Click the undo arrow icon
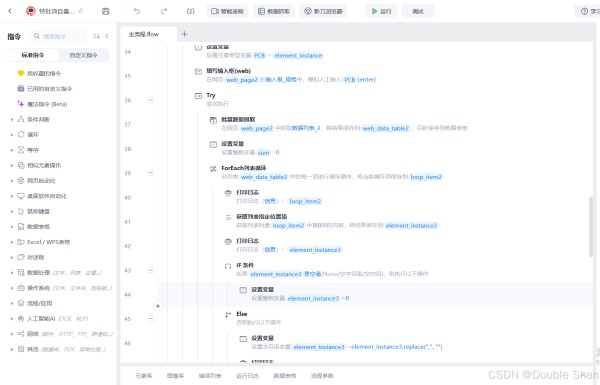600x385 pixels. coord(137,11)
